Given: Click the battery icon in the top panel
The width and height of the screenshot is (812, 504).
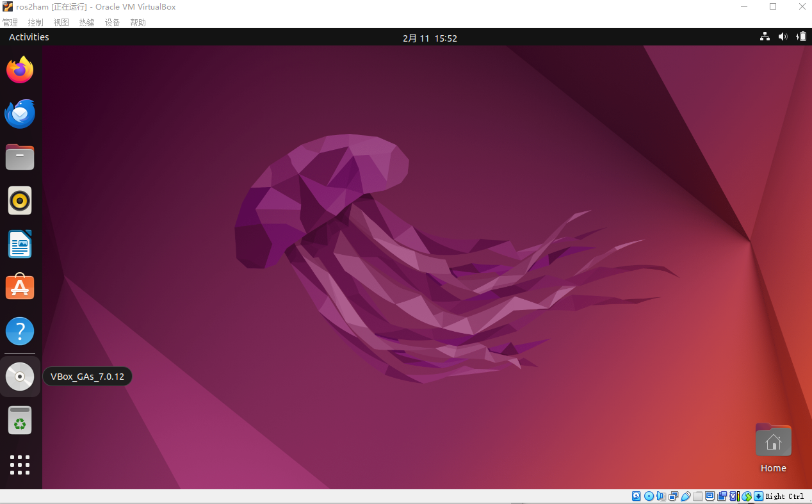Looking at the screenshot, I should [802, 37].
